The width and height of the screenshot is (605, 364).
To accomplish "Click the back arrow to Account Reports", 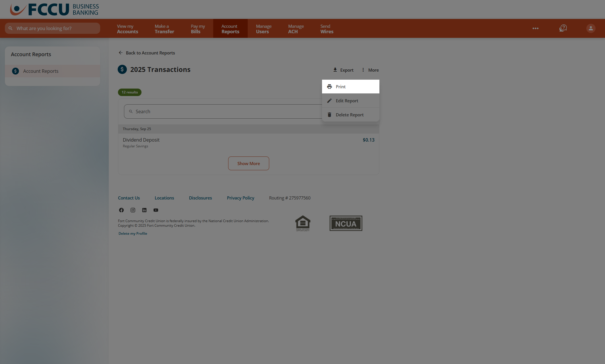I will [x=121, y=53].
